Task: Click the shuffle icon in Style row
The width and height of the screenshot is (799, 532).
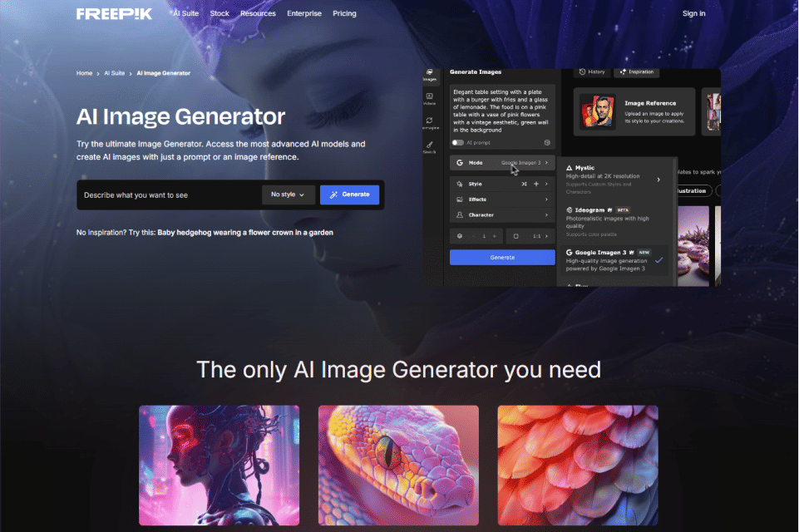Action: (x=524, y=184)
